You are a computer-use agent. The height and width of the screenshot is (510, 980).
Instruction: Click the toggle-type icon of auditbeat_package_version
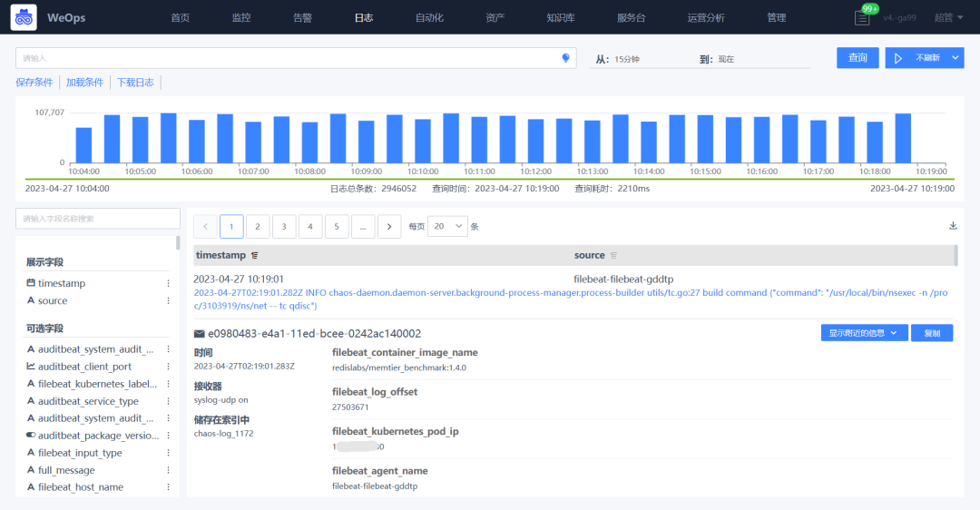(x=31, y=435)
